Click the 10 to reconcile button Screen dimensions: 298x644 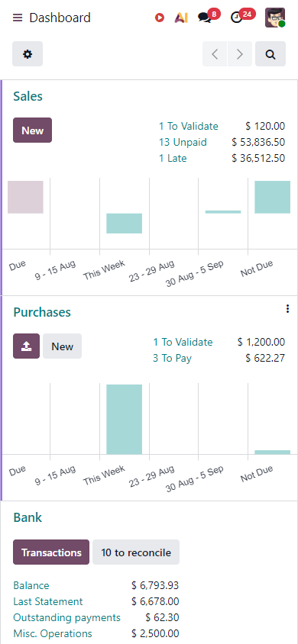(x=136, y=552)
